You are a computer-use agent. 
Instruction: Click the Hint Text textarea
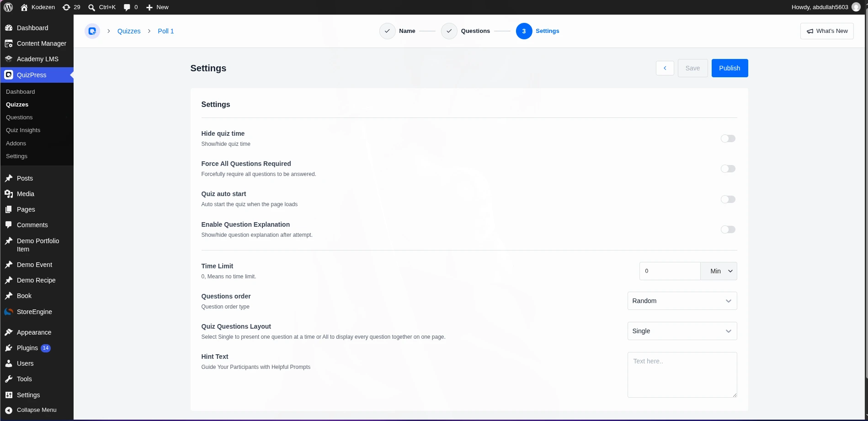pos(682,375)
